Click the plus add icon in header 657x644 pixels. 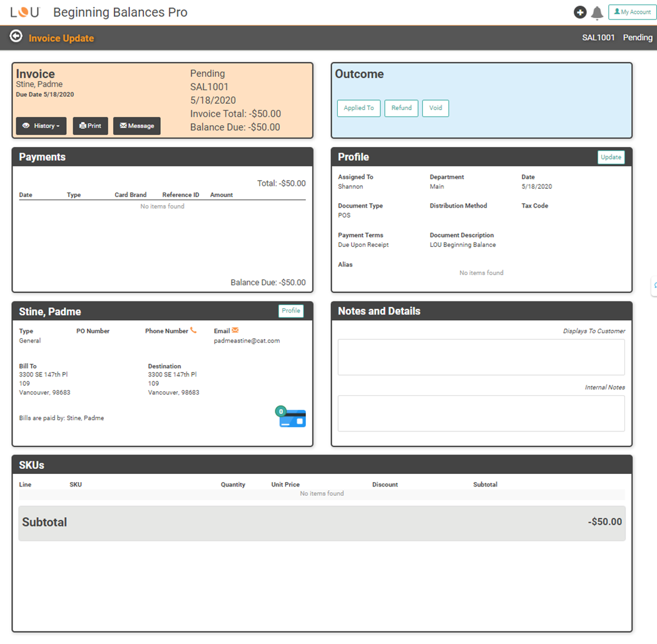click(x=580, y=13)
